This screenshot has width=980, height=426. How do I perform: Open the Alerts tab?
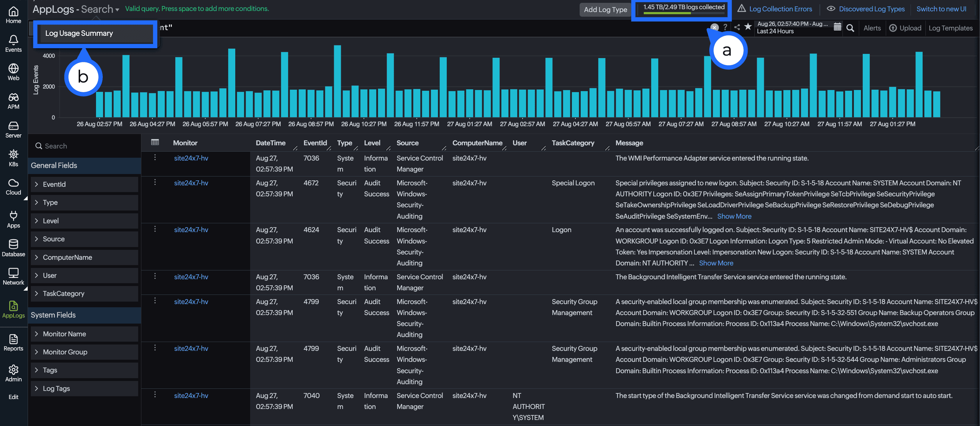[x=872, y=28]
